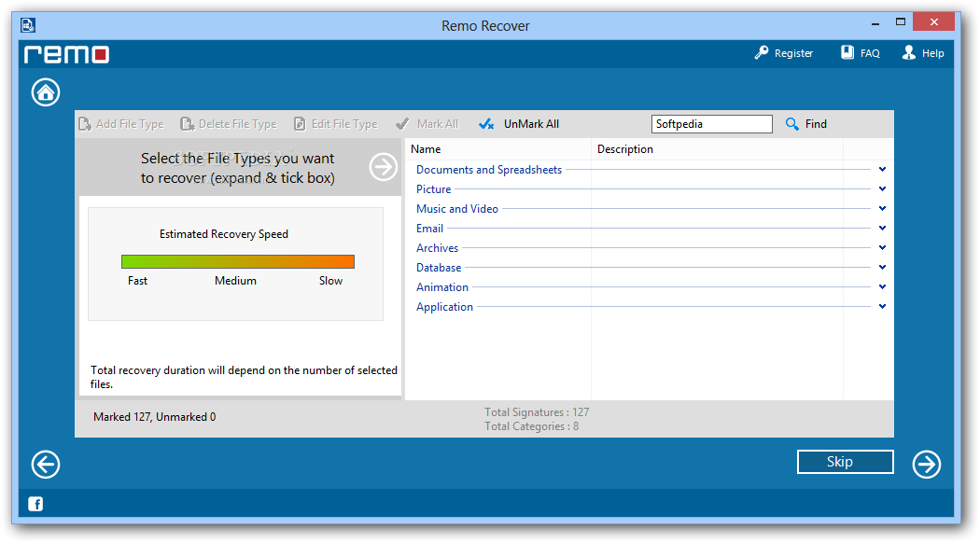Open the Register link text
This screenshot has width=980, height=543.
point(793,54)
